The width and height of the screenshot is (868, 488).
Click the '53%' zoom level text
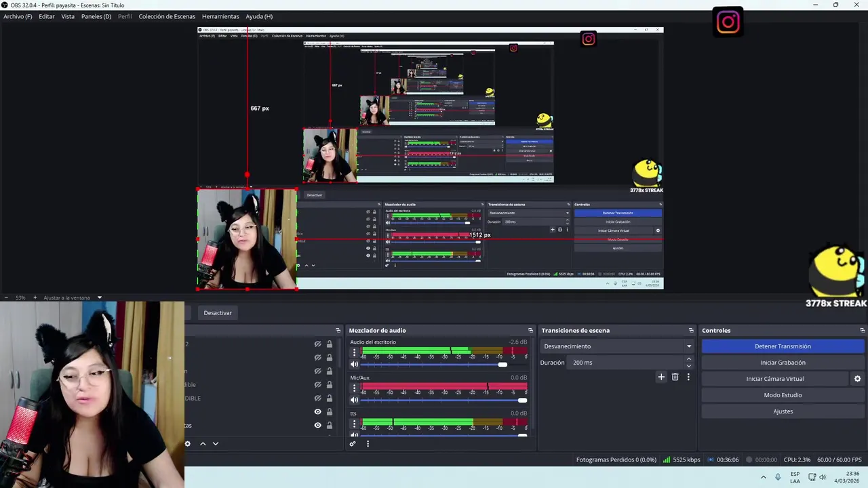pyautogui.click(x=20, y=298)
